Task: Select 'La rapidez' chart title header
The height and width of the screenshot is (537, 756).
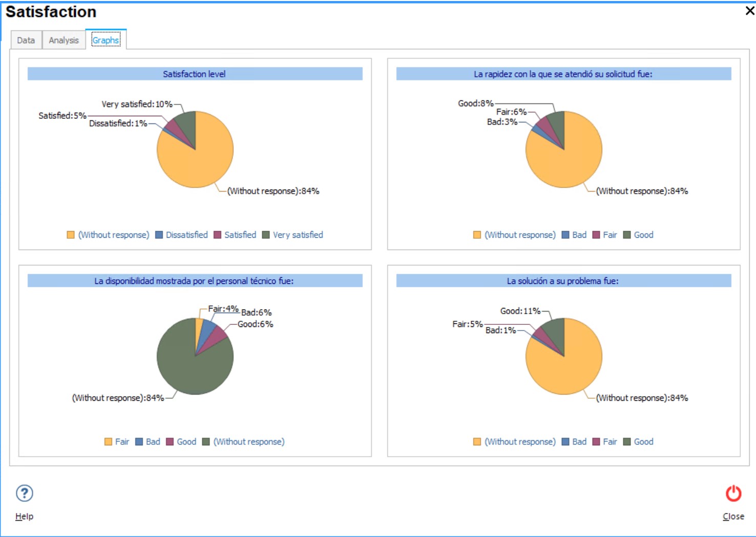Action: 563,74
